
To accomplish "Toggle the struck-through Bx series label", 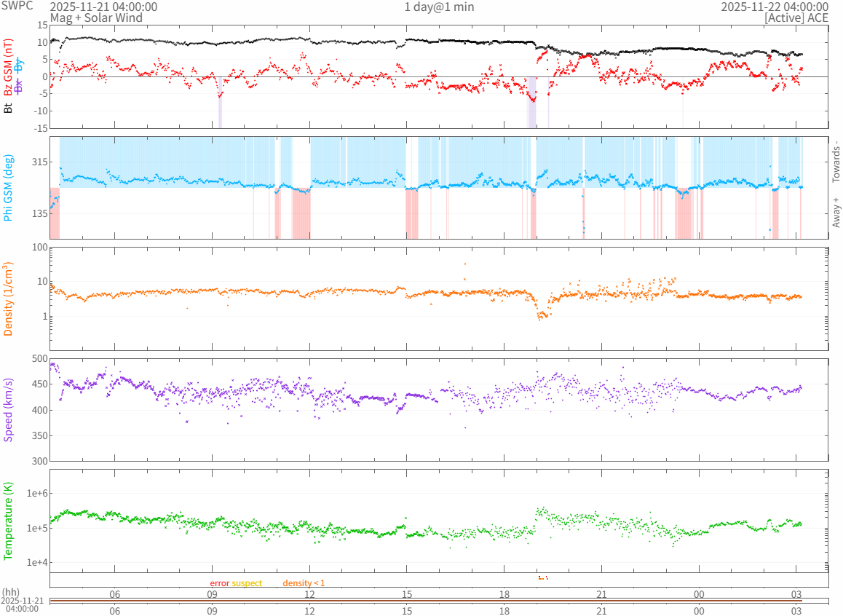I will 19,87.
